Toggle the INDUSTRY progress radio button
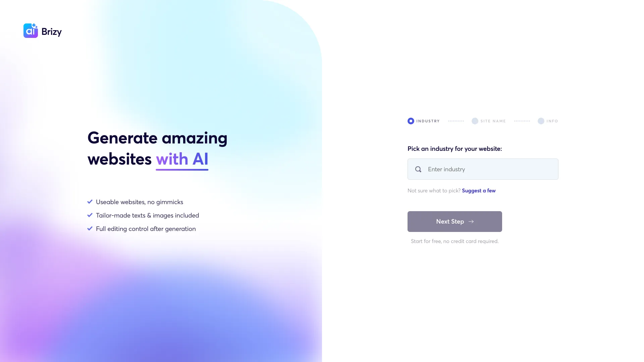 tap(411, 121)
